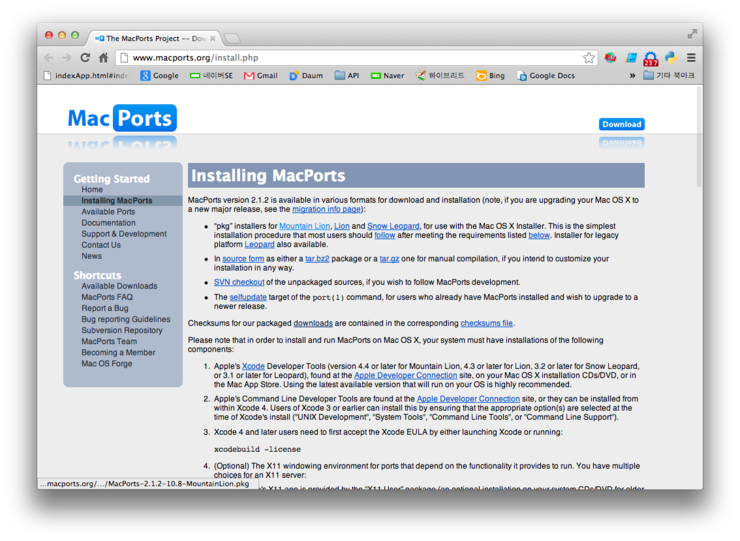Click the Mountain Lion pkg installer link
This screenshot has width=740, height=541.
click(304, 226)
